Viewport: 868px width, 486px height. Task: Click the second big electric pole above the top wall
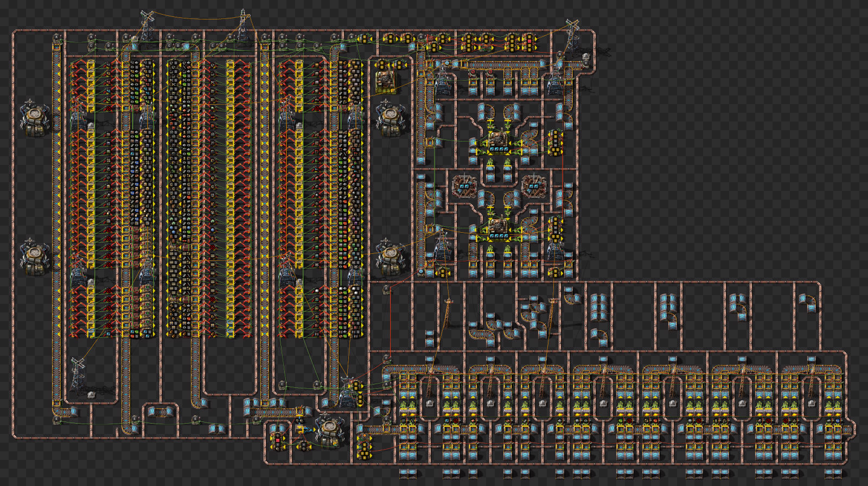pyautogui.click(x=242, y=24)
